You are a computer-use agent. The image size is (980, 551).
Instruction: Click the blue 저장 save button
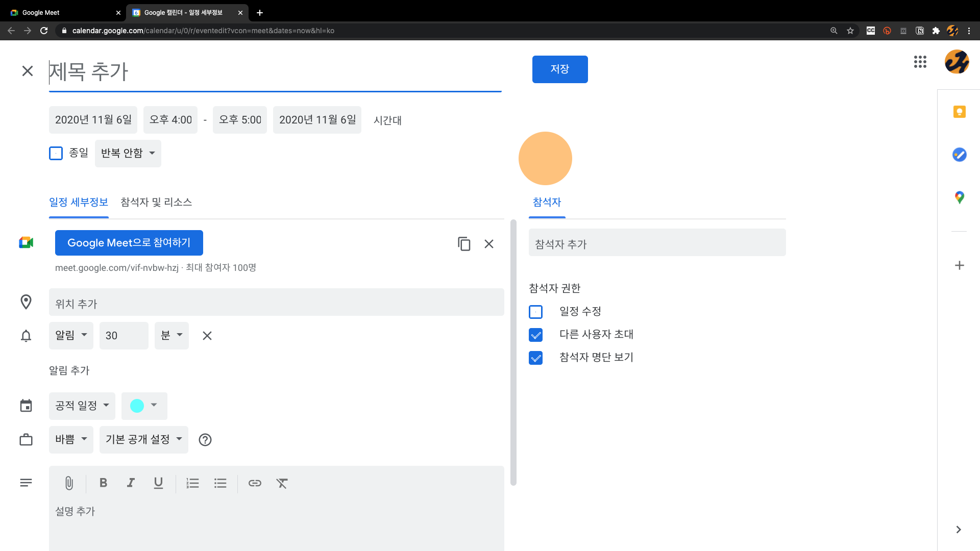[x=559, y=69]
